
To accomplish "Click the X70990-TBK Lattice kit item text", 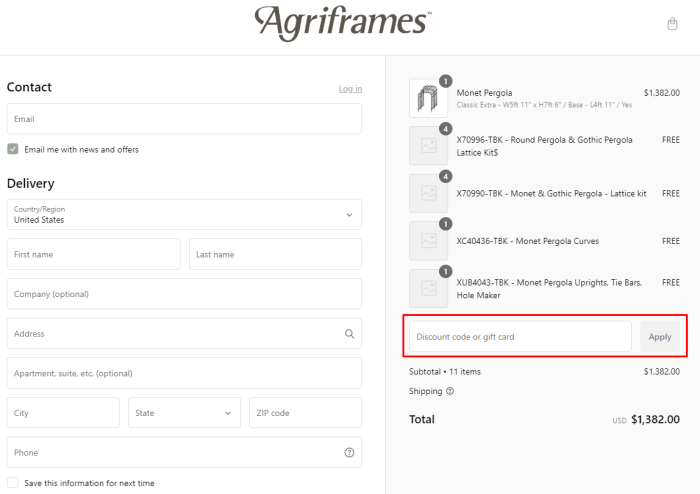I will click(551, 194).
